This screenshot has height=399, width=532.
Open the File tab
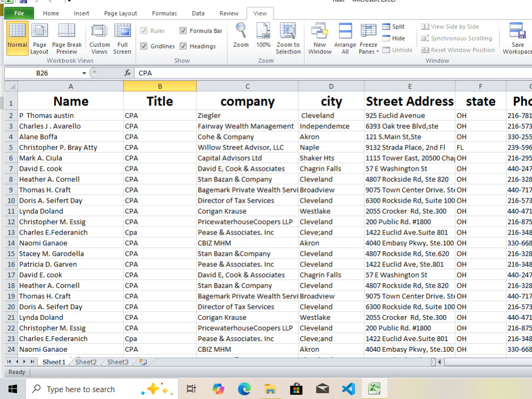point(19,13)
